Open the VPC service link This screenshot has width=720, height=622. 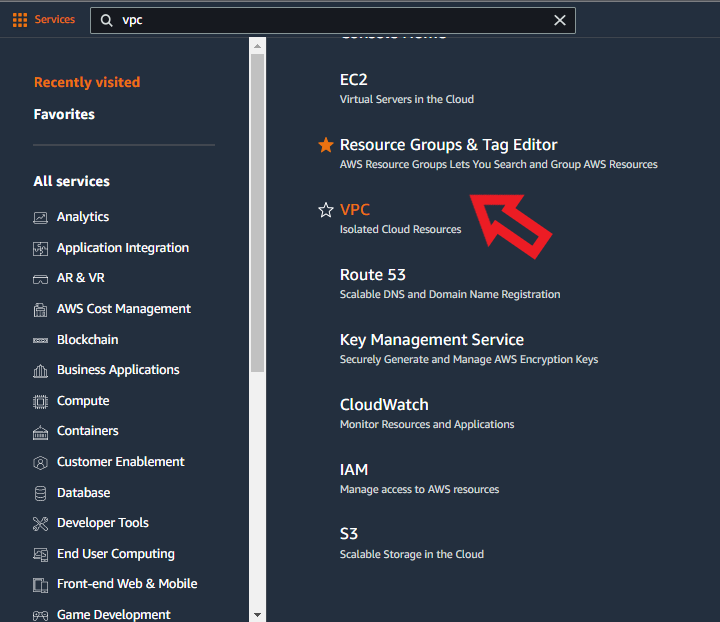pos(355,210)
